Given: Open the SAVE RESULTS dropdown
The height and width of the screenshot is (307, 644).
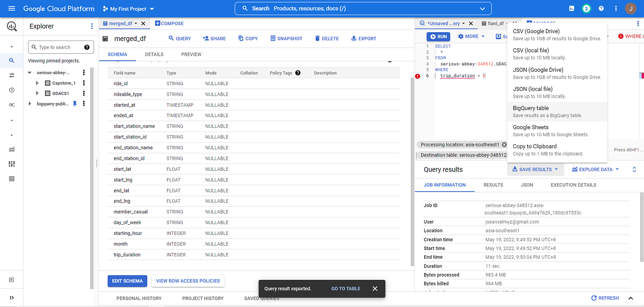Looking at the screenshot, I should 535,169.
